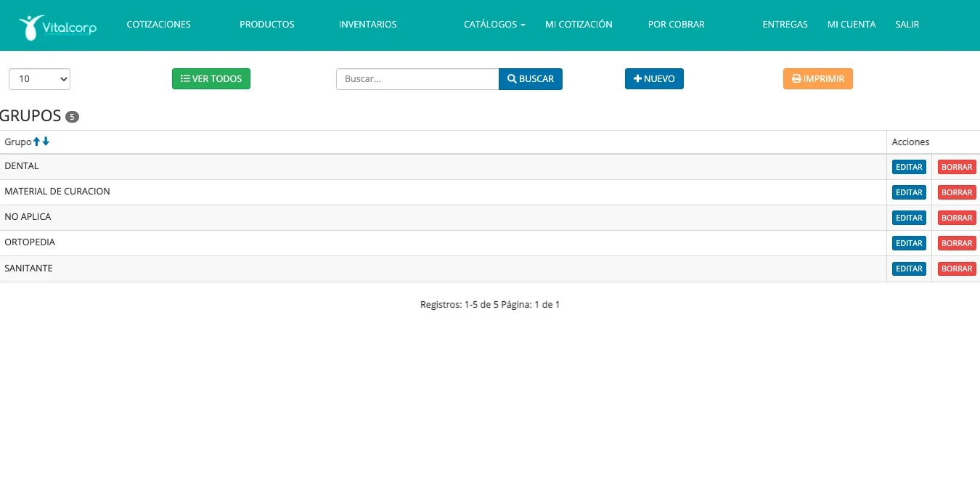This screenshot has height=479, width=980.
Task: Navigate to INVENTARIOS
Action: point(367,25)
